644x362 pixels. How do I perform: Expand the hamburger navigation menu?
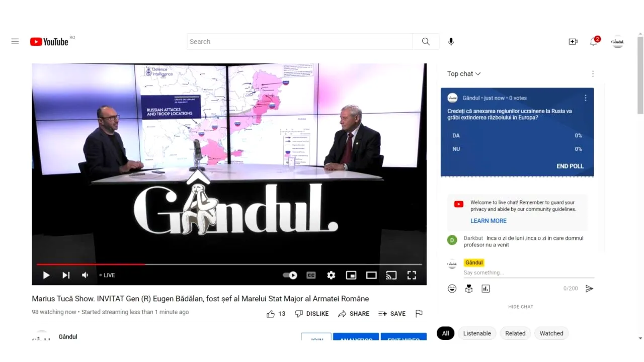[x=15, y=41]
